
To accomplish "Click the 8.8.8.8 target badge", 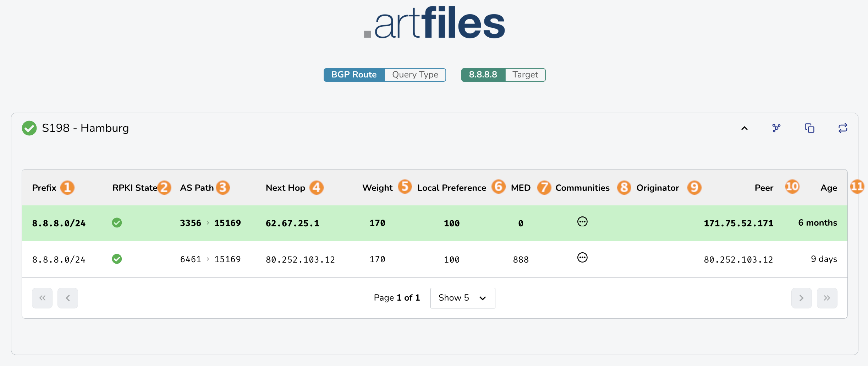I will pyautogui.click(x=483, y=75).
